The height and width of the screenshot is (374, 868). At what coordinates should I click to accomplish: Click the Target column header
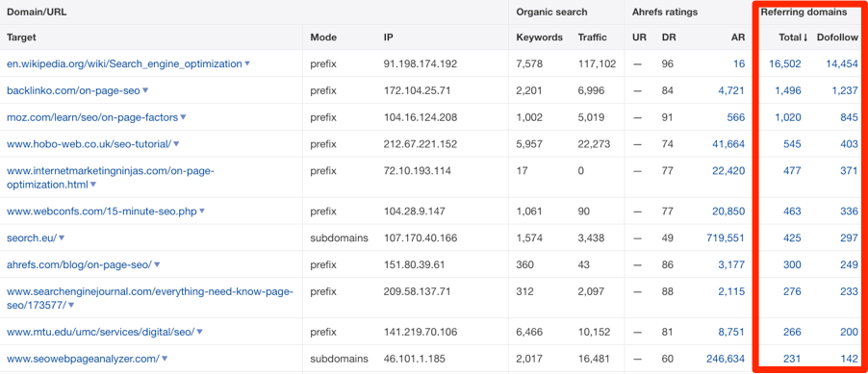tap(21, 37)
